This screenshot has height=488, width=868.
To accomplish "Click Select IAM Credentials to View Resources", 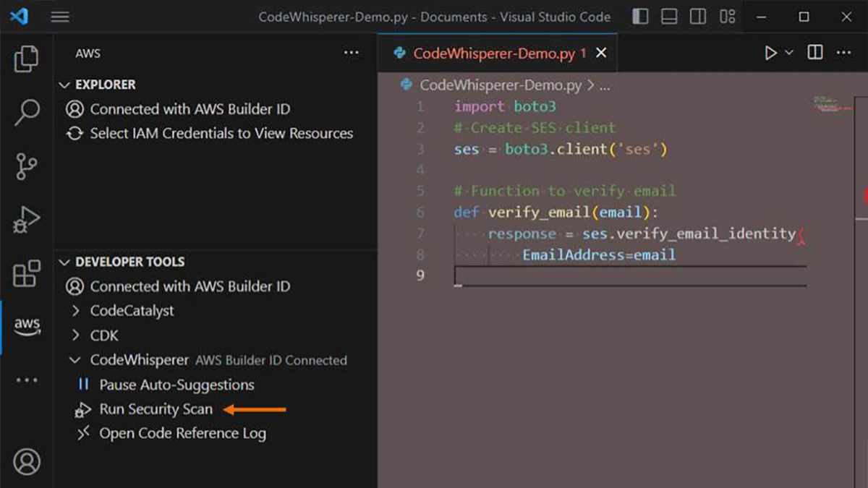I will (x=222, y=133).
